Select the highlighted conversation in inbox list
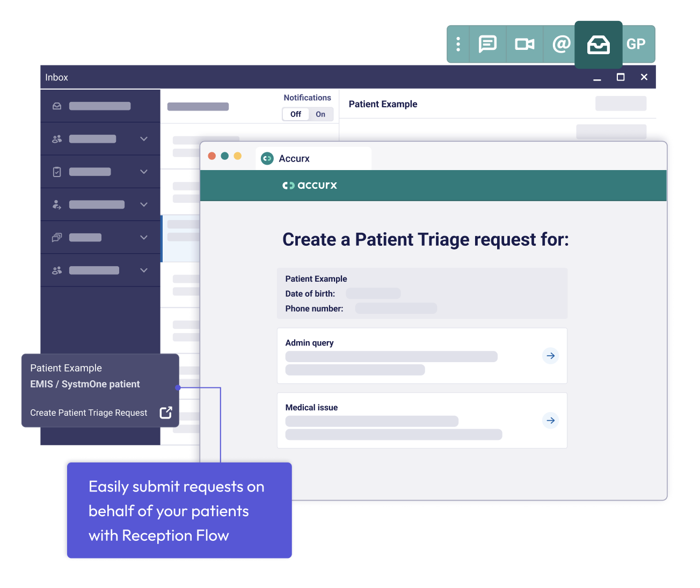Screen dimensions: 700x588 pyautogui.click(x=181, y=238)
